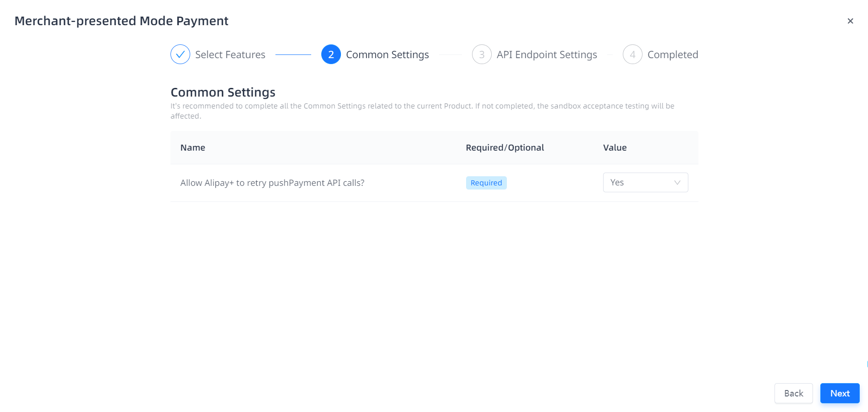The image size is (868, 412).
Task: Open the Yes value dropdown
Action: click(640, 183)
